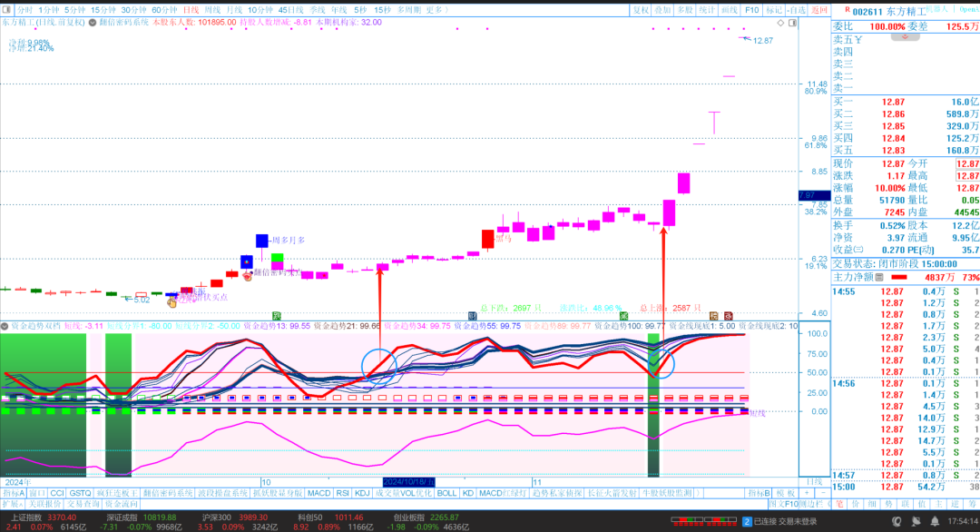Click the plus zoom-in chart button
The height and width of the screenshot is (532, 980).
[807, 493]
